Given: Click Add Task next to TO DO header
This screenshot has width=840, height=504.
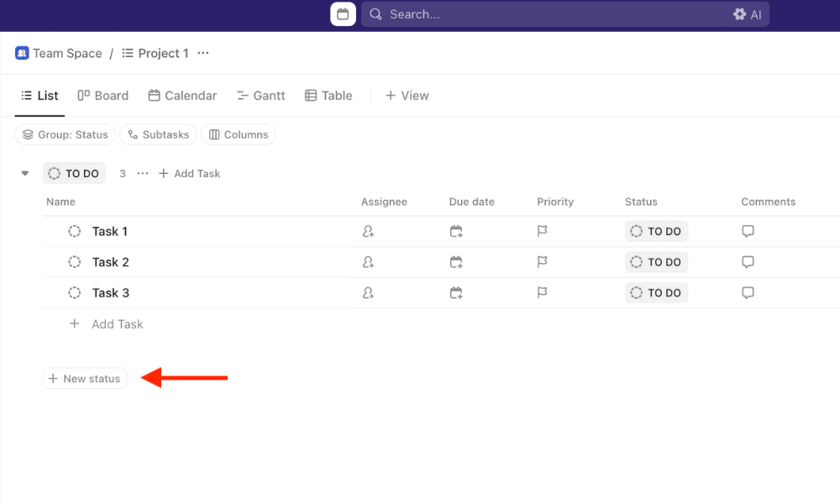Looking at the screenshot, I should pyautogui.click(x=190, y=174).
